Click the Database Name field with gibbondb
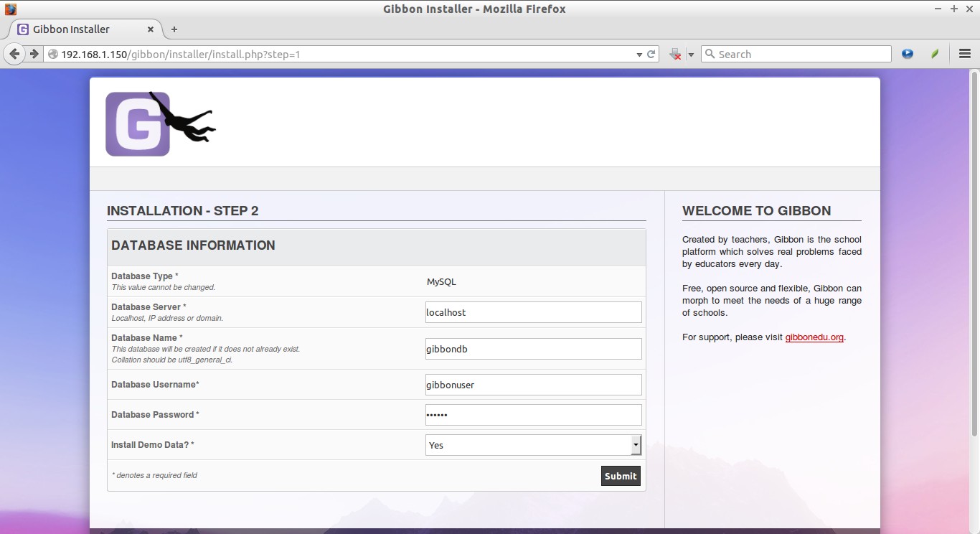The width and height of the screenshot is (980, 534). [533, 349]
